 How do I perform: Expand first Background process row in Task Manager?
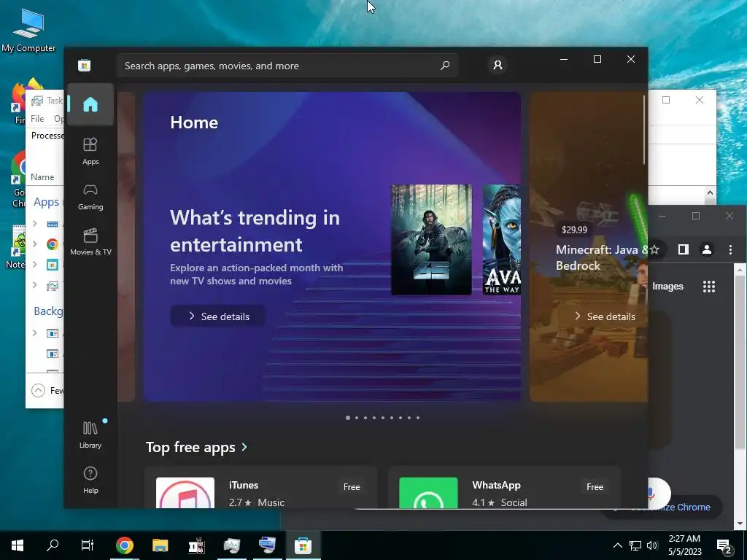click(x=35, y=332)
